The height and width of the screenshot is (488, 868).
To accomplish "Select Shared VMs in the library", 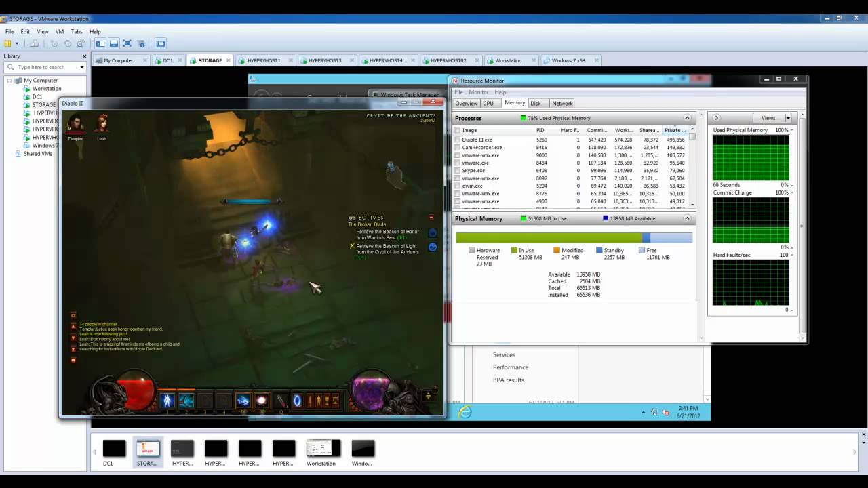I will (x=38, y=154).
